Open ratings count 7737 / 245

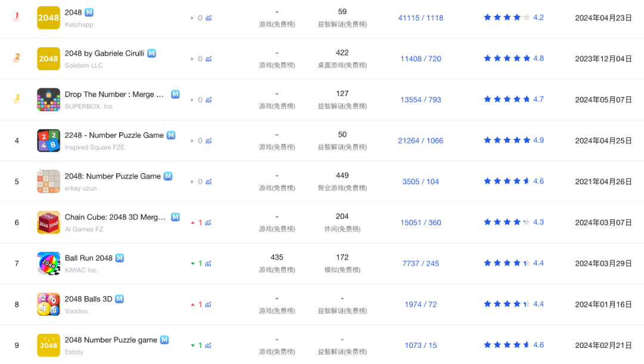pyautogui.click(x=420, y=263)
